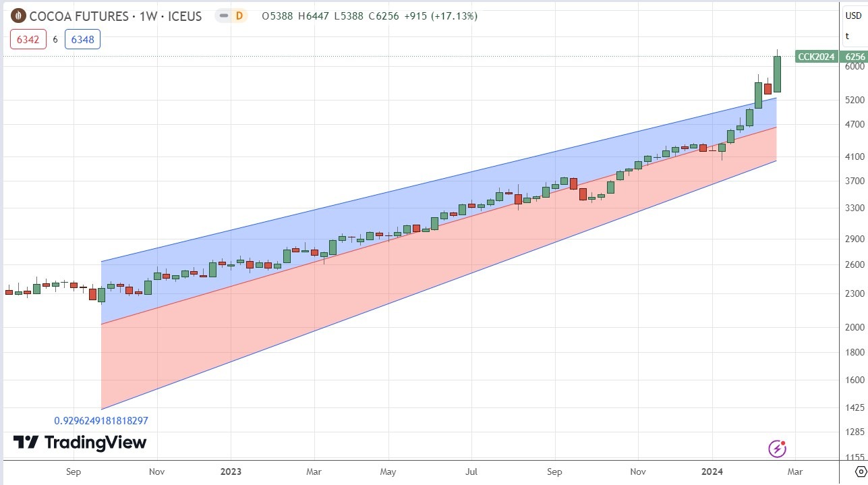Click the 4700 level on price scale

pos(854,125)
